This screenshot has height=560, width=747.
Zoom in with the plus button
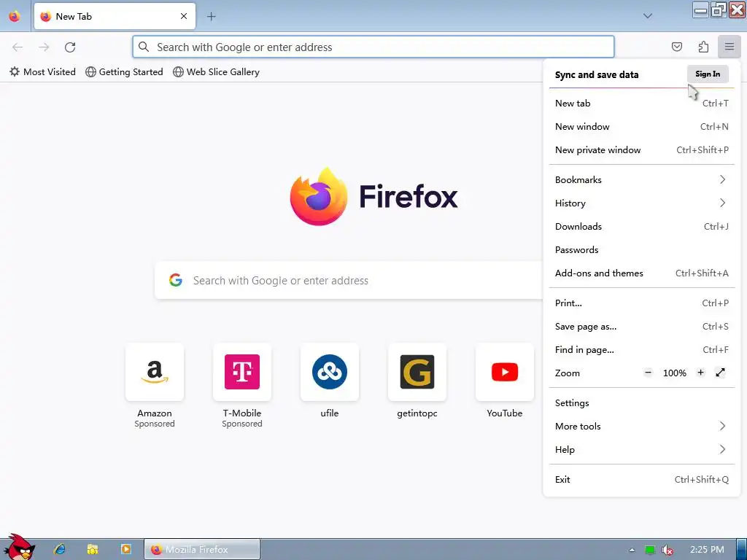click(x=700, y=373)
